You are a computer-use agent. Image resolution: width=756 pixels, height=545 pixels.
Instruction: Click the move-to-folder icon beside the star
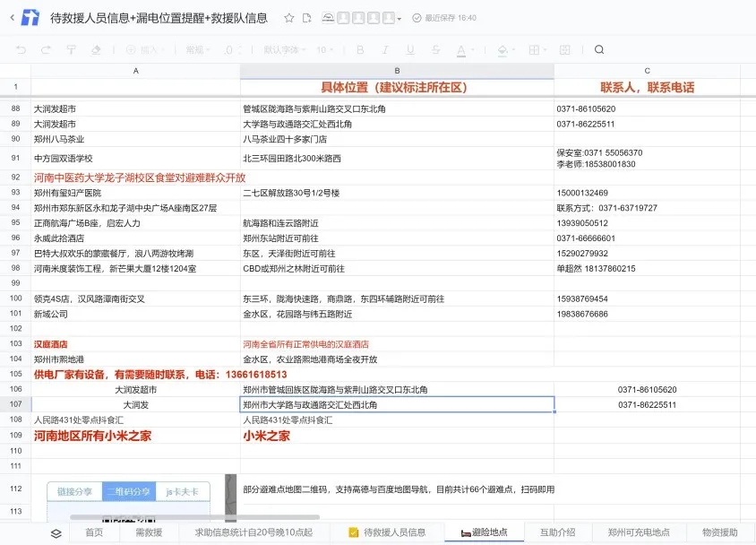tap(306, 18)
